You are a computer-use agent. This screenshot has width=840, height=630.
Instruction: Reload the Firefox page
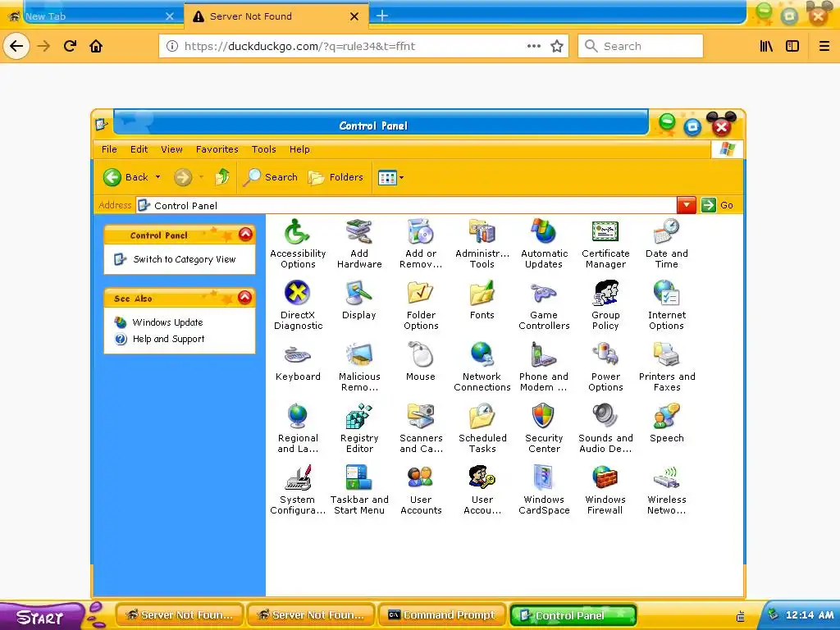click(x=71, y=46)
